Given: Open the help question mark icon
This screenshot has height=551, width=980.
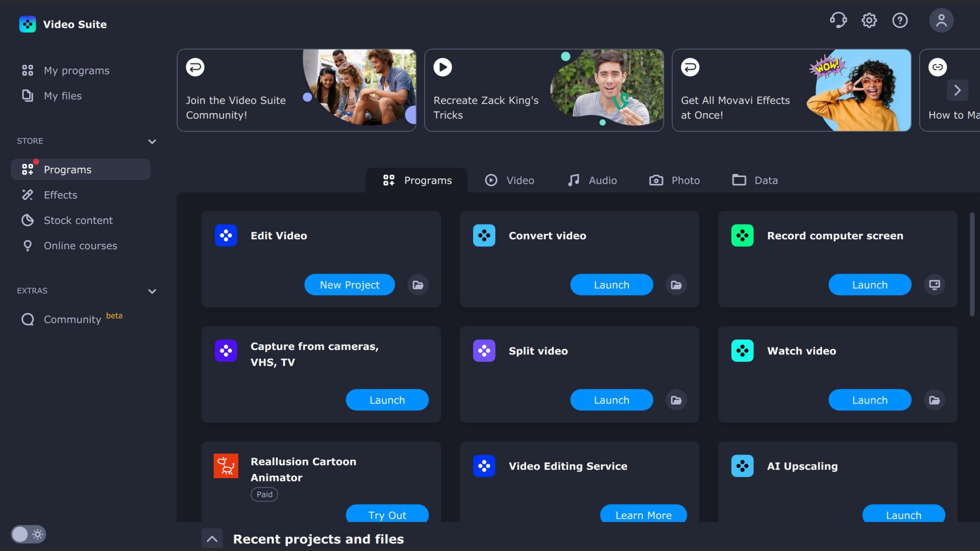Looking at the screenshot, I should coord(900,20).
